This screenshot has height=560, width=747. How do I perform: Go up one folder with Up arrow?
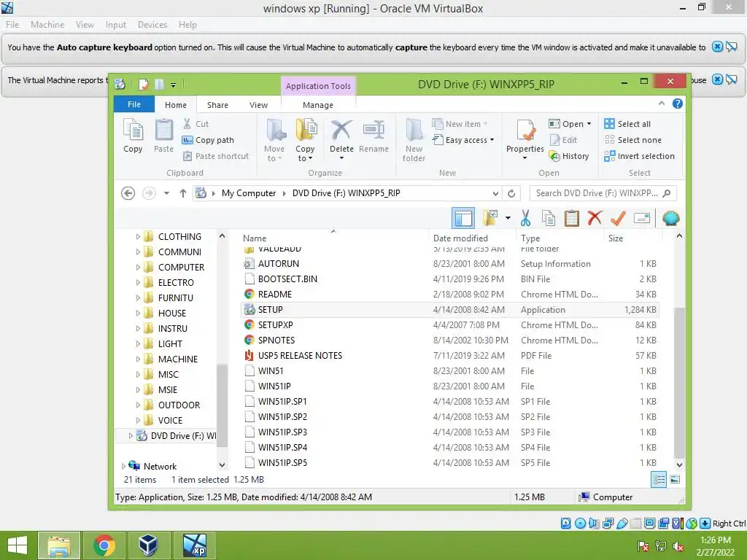click(x=182, y=193)
